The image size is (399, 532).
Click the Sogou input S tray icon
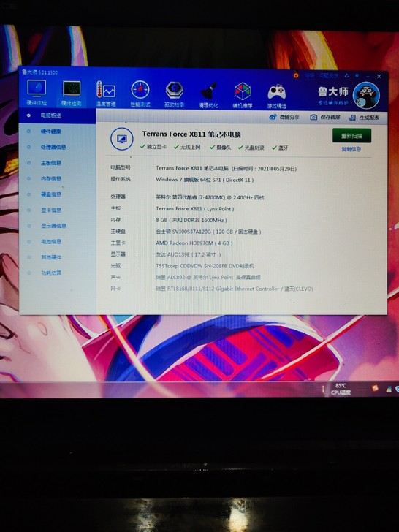tap(375, 389)
